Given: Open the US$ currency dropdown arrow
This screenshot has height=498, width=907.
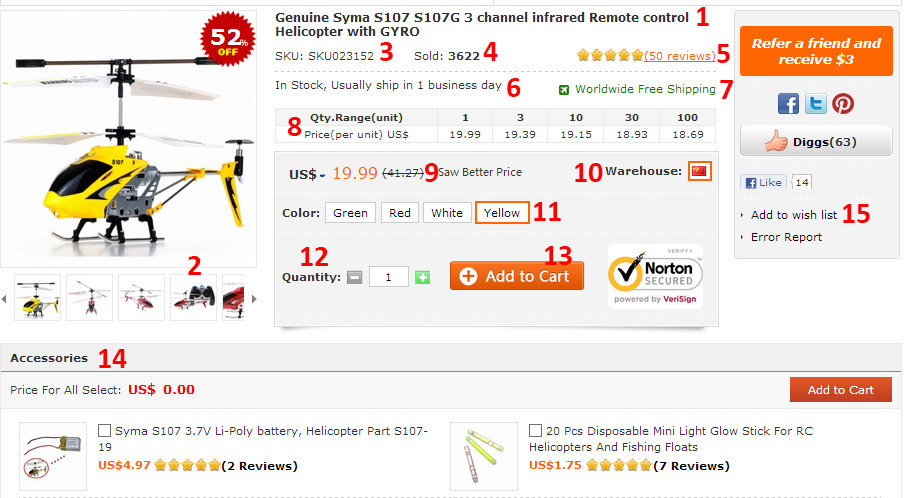Looking at the screenshot, I should (322, 175).
